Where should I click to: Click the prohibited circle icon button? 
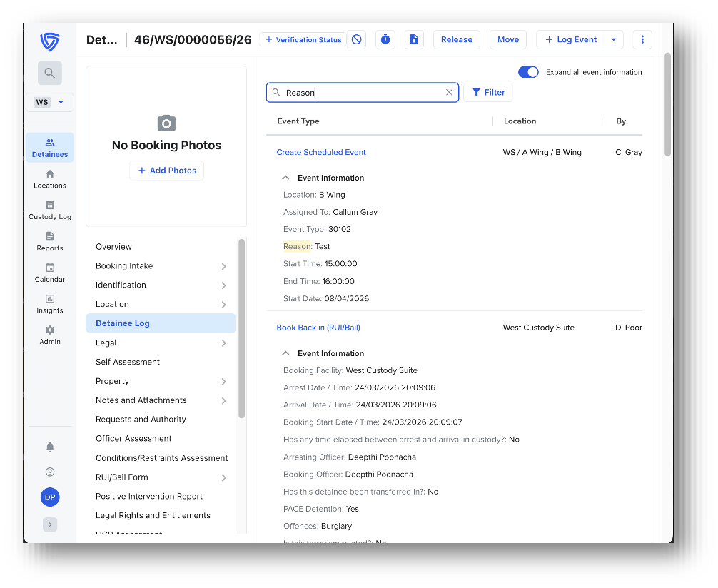coord(356,39)
